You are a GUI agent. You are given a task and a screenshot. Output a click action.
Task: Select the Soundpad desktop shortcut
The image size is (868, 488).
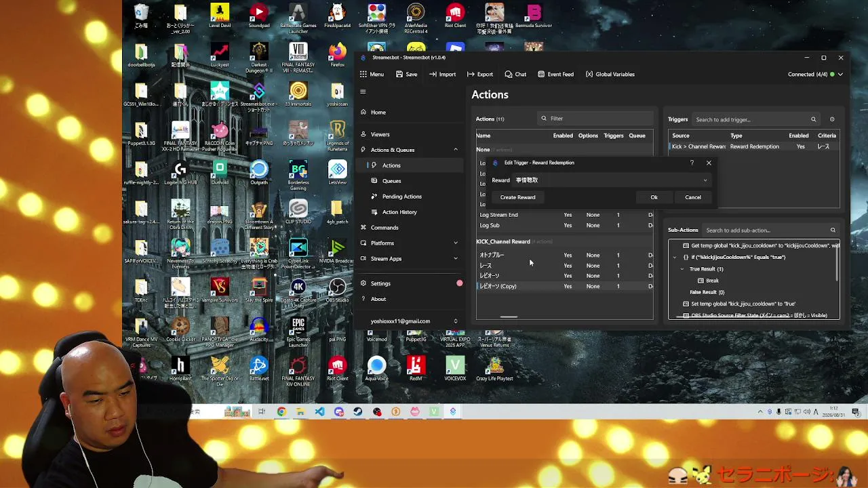259,16
